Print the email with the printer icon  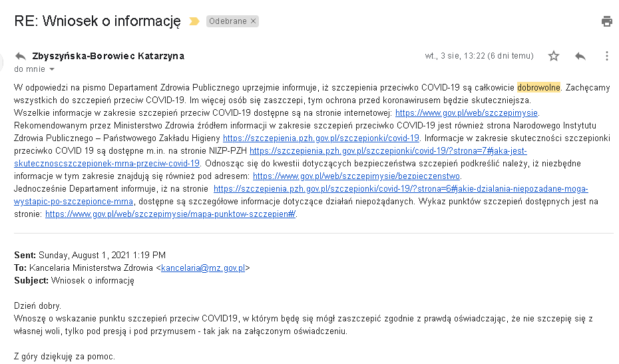click(x=606, y=21)
